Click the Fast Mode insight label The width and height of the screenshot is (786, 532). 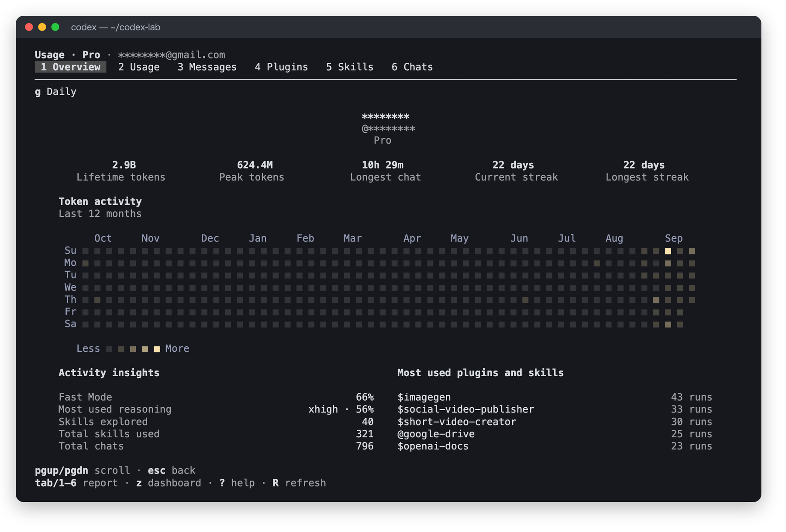coord(86,397)
